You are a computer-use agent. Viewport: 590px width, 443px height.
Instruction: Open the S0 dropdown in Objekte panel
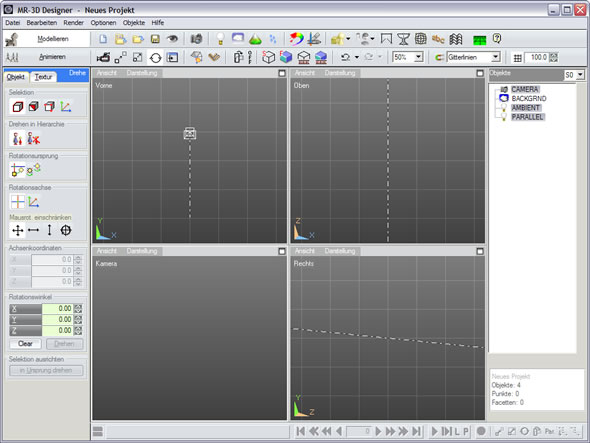(x=580, y=75)
